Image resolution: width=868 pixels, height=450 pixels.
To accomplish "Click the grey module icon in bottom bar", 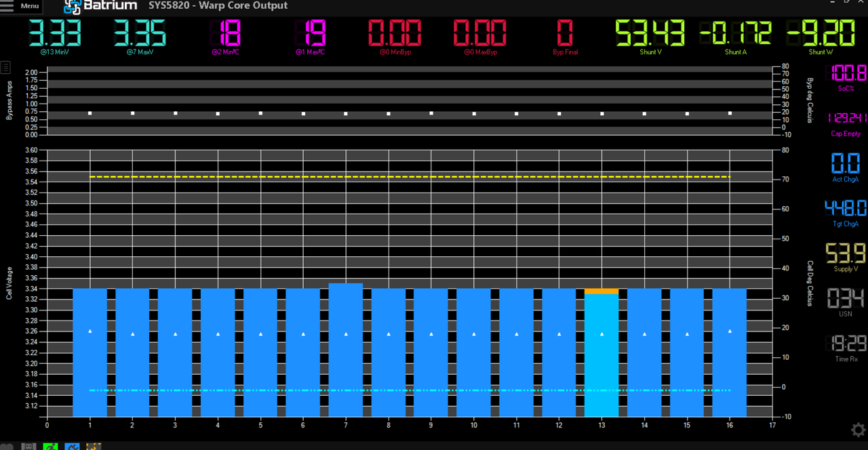I will tap(28, 447).
